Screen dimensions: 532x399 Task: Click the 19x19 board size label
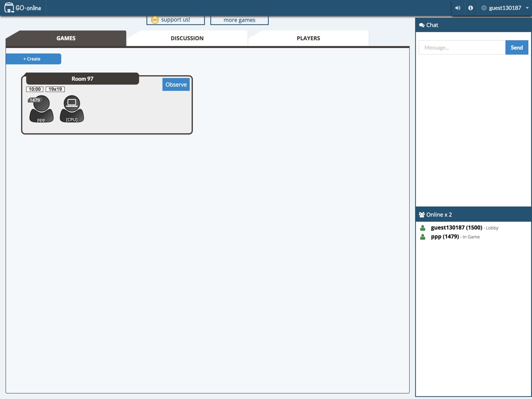coord(55,89)
